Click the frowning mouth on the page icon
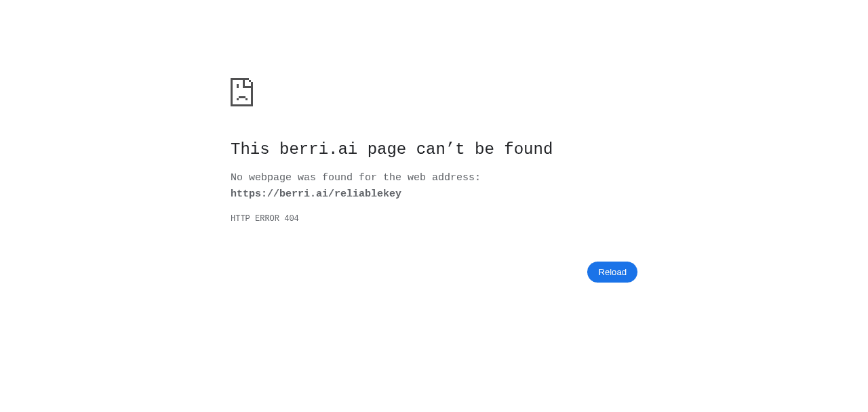 [x=242, y=98]
